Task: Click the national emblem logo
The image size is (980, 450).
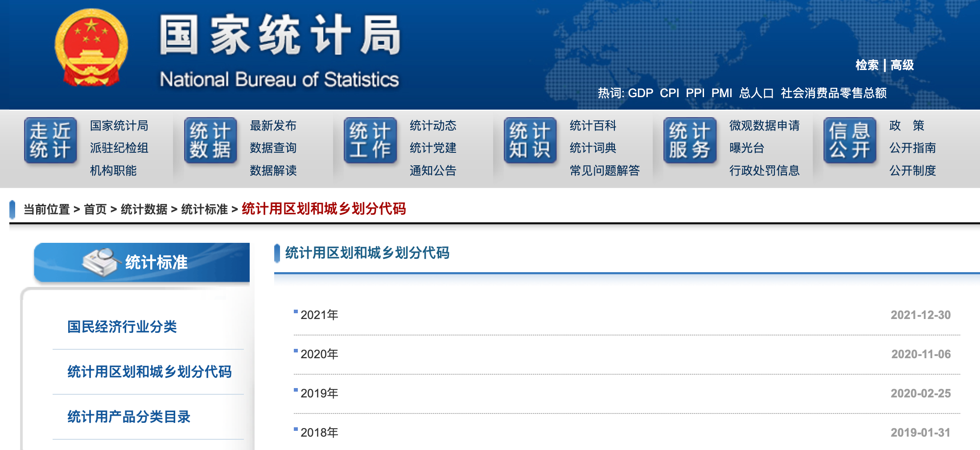Action: pos(91,48)
